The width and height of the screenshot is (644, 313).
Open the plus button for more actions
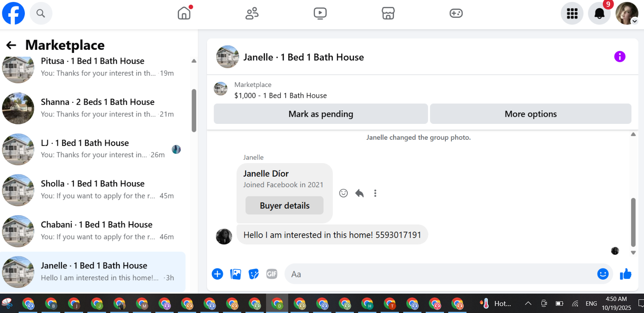(x=218, y=274)
